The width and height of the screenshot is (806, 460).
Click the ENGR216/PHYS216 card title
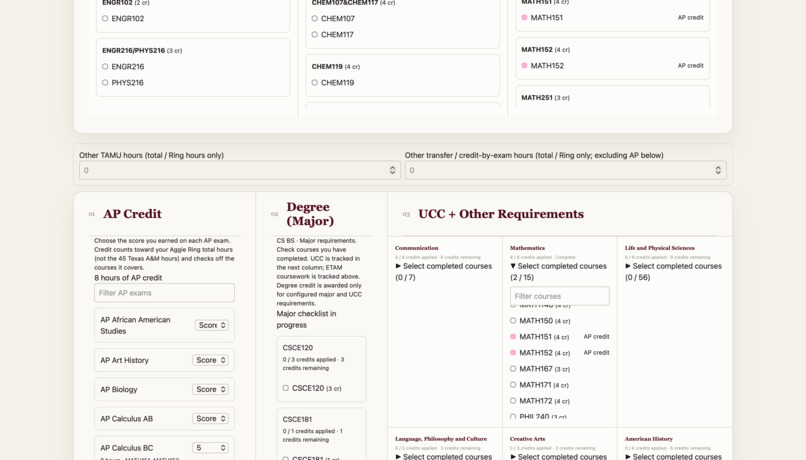tap(142, 50)
